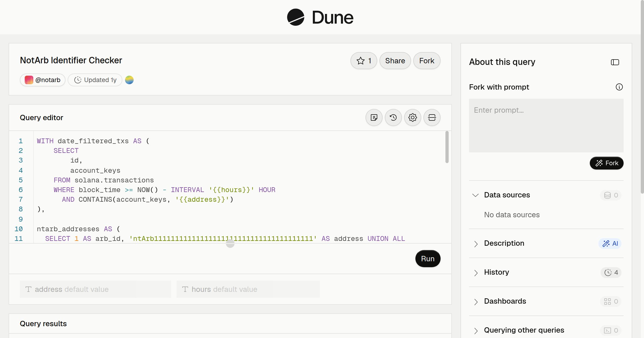Click the Dune logo icon
Screen dimensions: 644x338
[295, 17]
